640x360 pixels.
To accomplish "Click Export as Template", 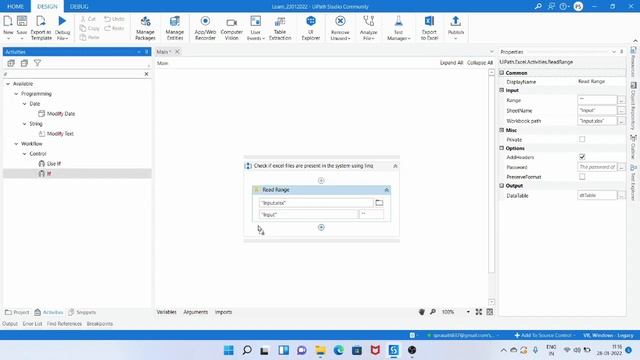I will click(41, 27).
